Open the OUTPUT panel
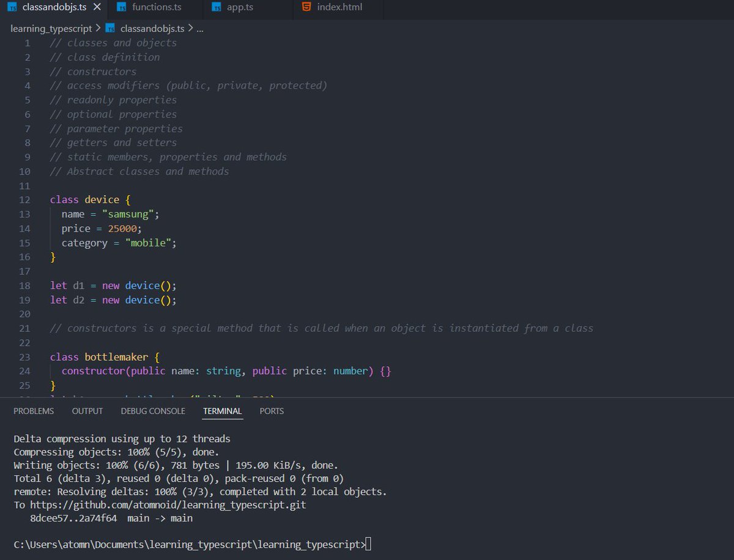 click(87, 411)
